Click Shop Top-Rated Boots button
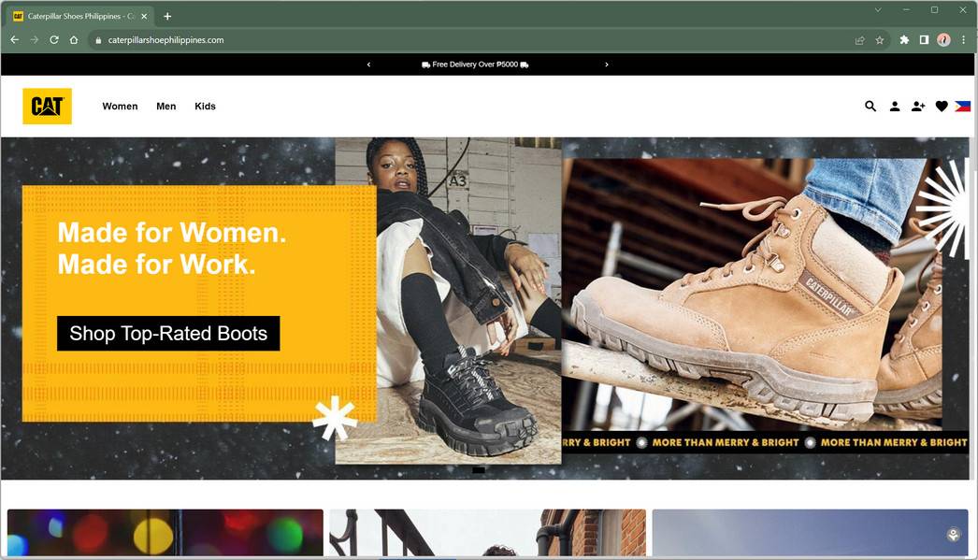 click(x=168, y=334)
